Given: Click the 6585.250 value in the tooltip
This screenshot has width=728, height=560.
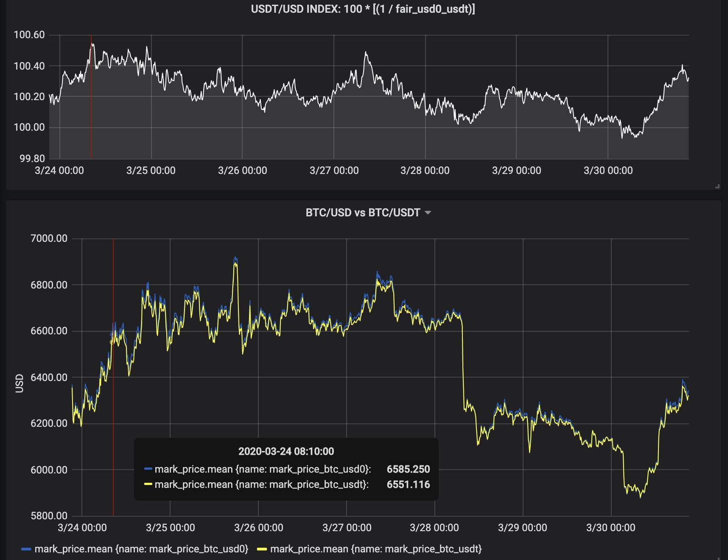Looking at the screenshot, I should 408,469.
